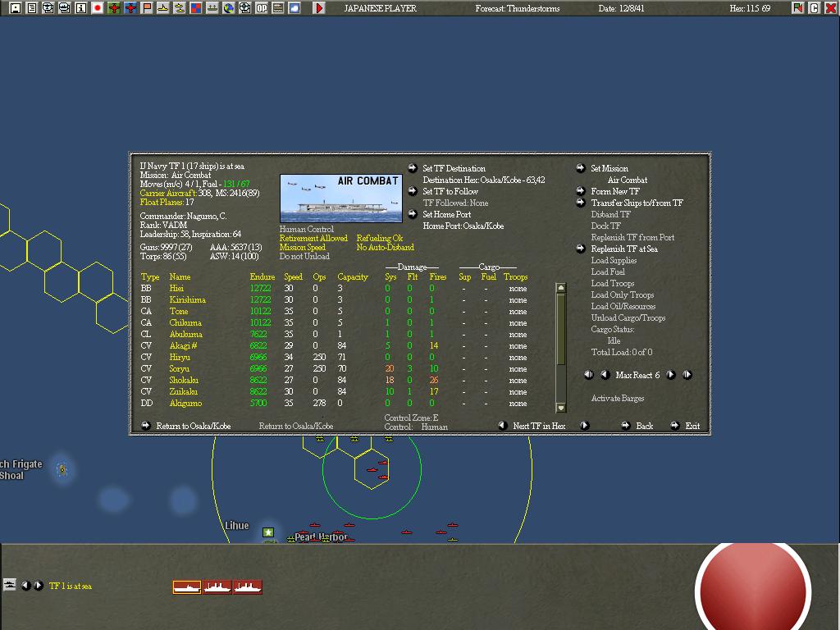Click the two yellow ships toolbar icon
Image resolution: width=840 pixels, height=630 pixels.
[x=180, y=8]
